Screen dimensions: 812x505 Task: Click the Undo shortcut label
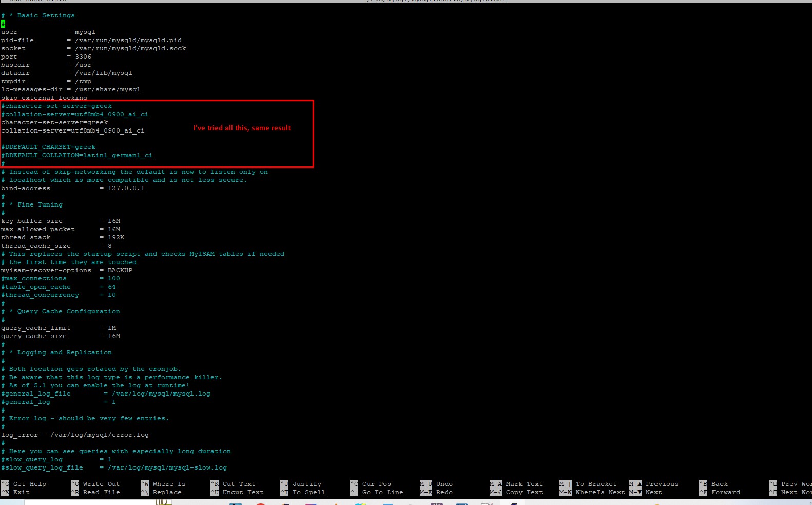pos(444,484)
